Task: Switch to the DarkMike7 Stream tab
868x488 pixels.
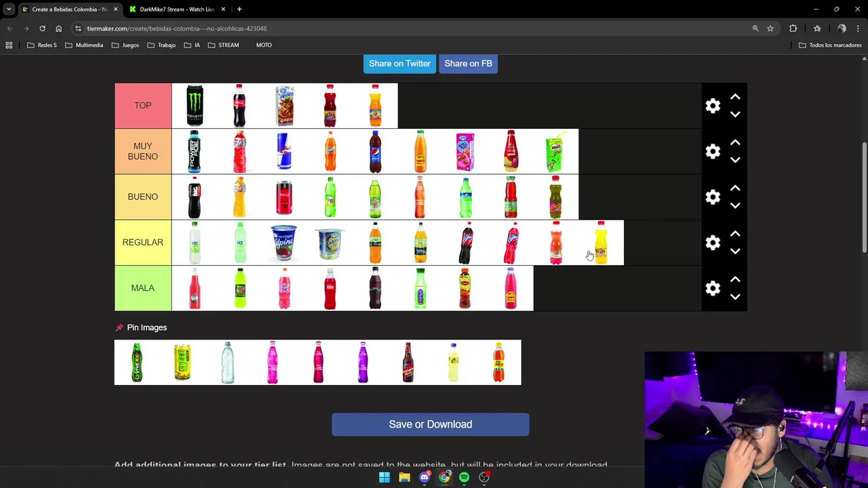Action: (177, 9)
